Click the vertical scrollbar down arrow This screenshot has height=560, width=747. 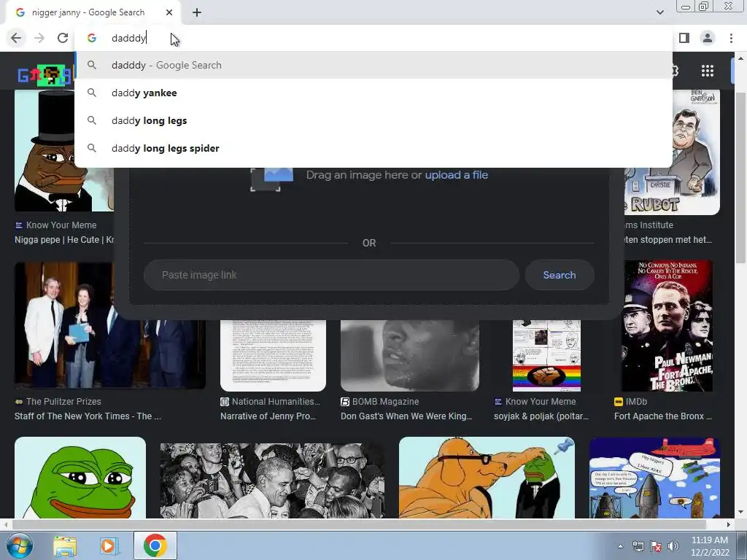(740, 513)
